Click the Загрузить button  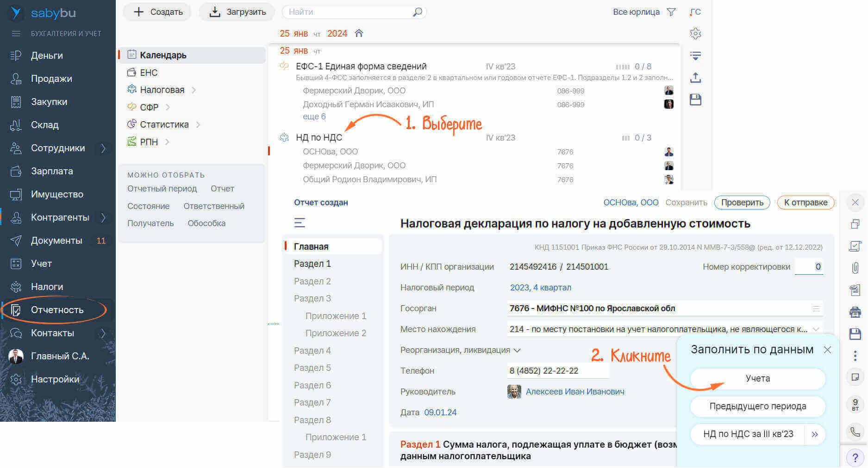click(237, 12)
